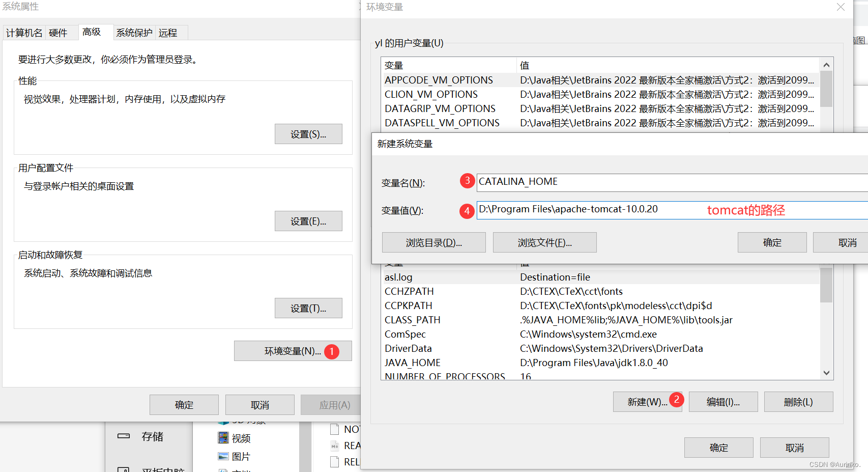Select the DATASPELL_VM_OPTIONS variable row
The height and width of the screenshot is (472, 868).
pos(601,123)
